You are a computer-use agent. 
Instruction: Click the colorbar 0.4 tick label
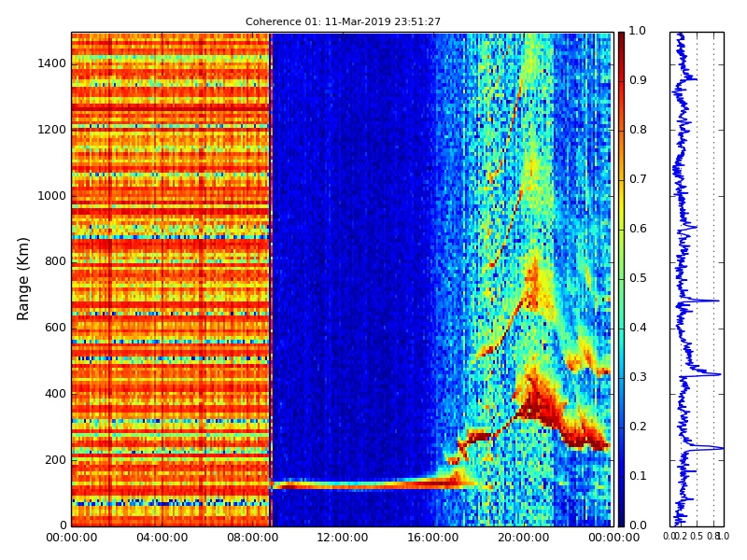[638, 328]
